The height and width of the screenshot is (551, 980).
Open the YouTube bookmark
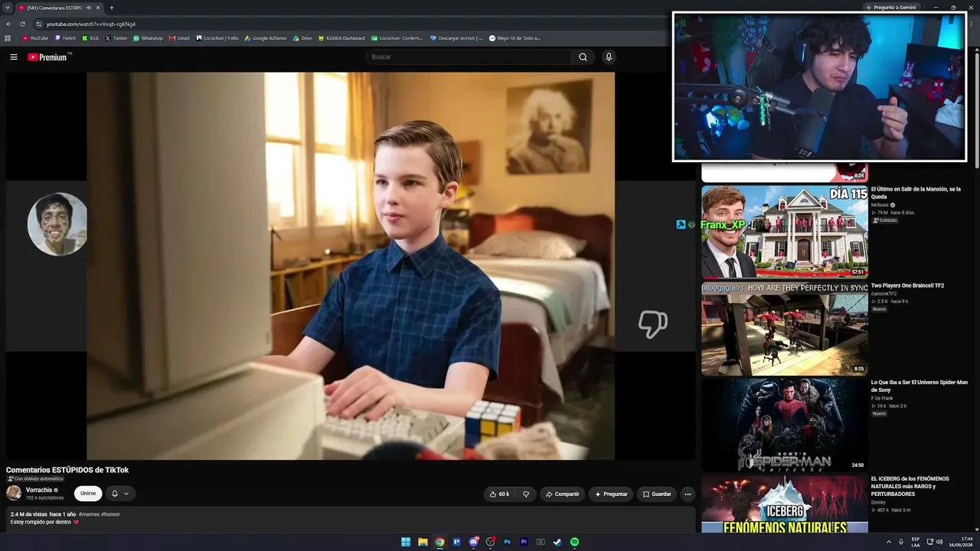click(x=35, y=37)
